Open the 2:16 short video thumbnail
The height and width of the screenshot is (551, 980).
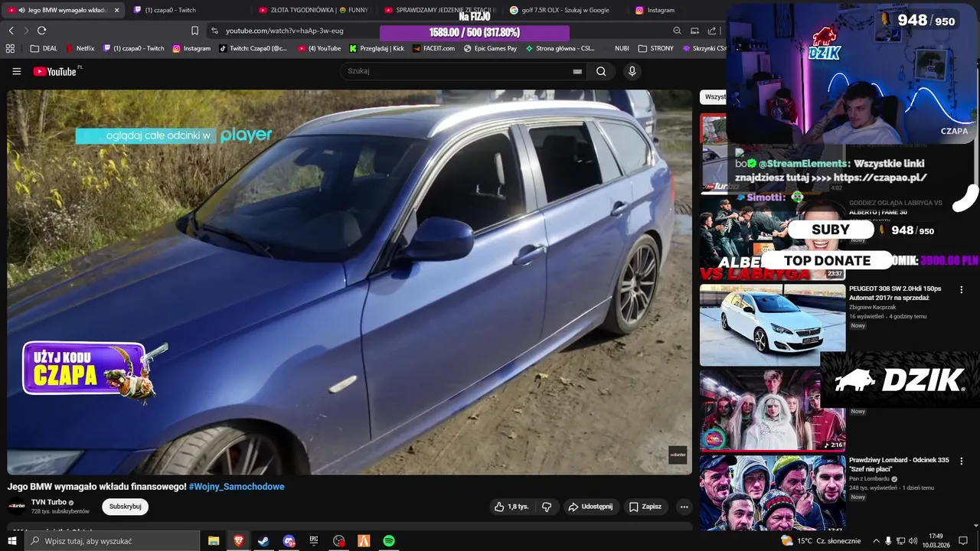[773, 410]
